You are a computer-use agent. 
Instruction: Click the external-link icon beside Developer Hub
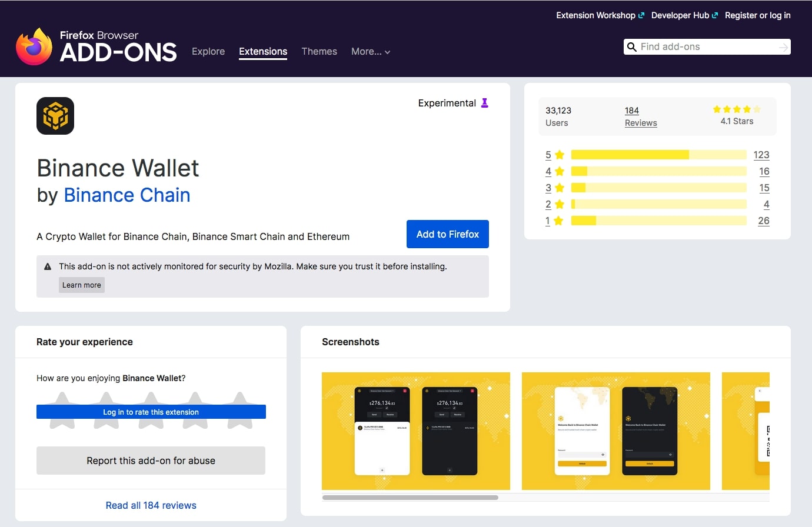pyautogui.click(x=714, y=15)
